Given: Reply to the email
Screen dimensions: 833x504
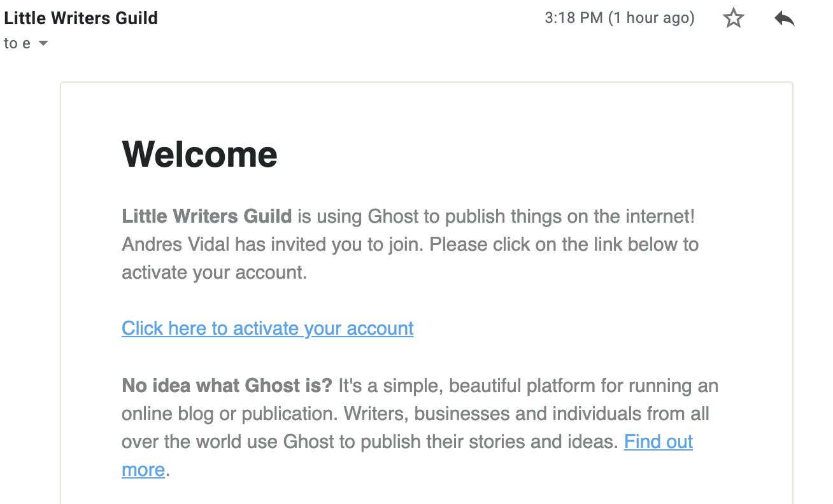Looking at the screenshot, I should pyautogui.click(x=785, y=18).
